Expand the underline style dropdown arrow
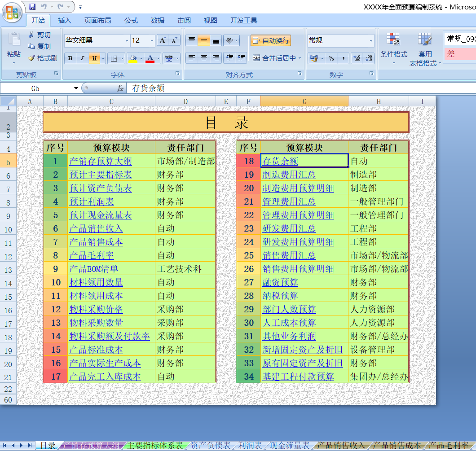The height and width of the screenshot is (451, 476). (103, 58)
